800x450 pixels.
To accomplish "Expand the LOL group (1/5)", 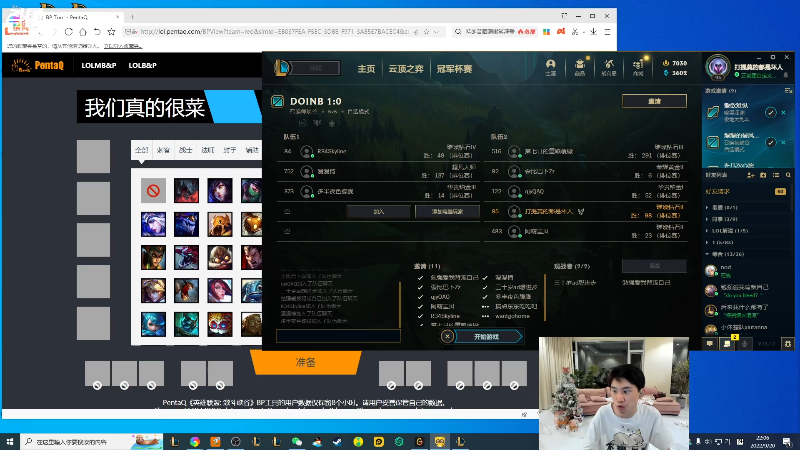I will point(746,231).
